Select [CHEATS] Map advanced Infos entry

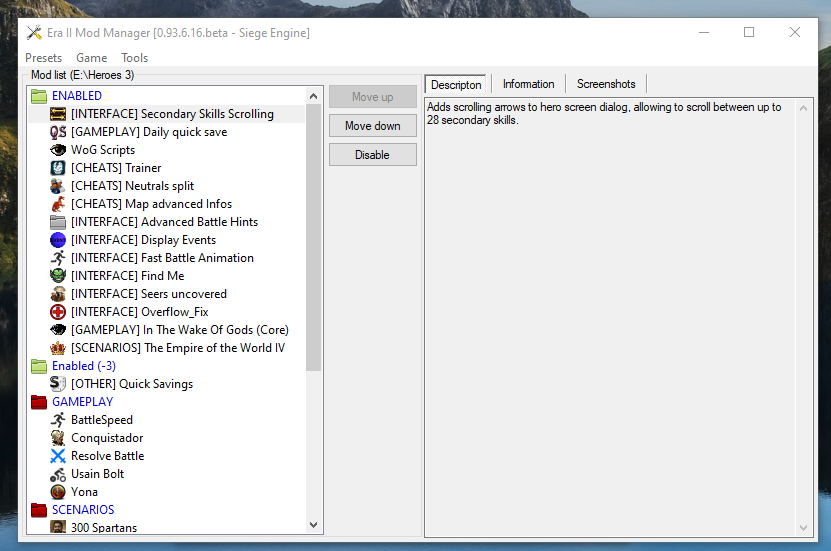pos(152,204)
